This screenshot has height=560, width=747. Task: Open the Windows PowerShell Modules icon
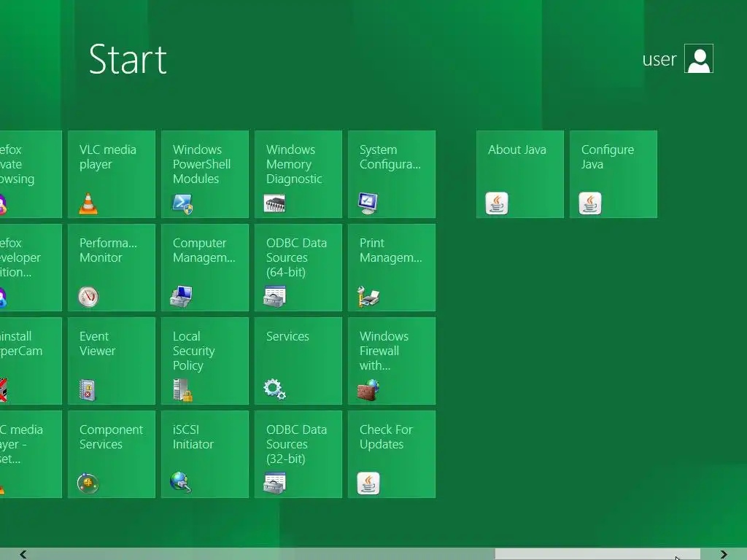[x=182, y=204]
